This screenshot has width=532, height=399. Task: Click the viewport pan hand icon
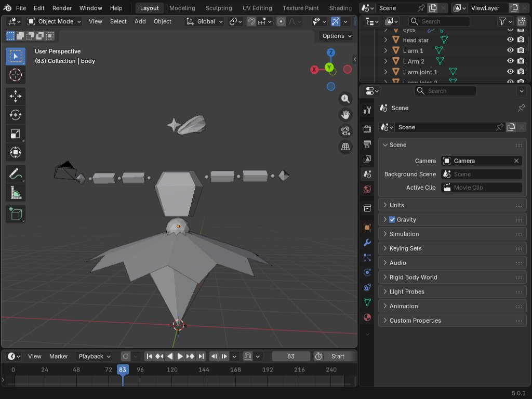pos(345,115)
